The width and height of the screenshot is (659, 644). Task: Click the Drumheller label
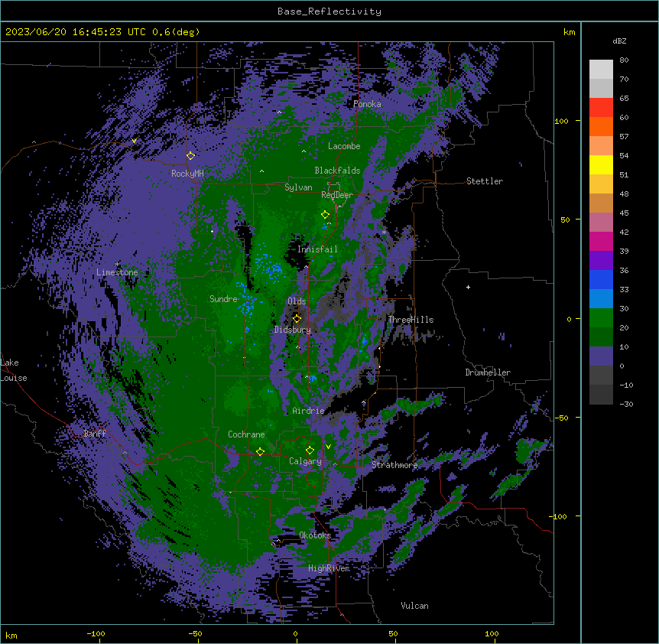488,372
